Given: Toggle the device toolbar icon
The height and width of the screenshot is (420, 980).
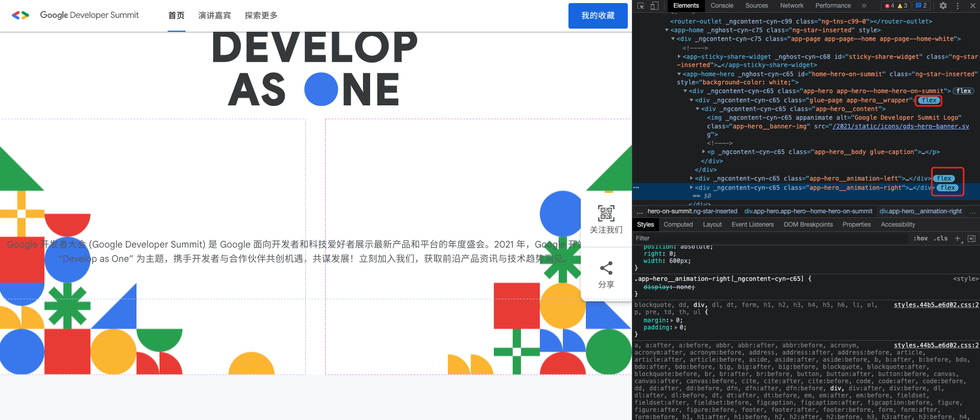Looking at the screenshot, I should [x=654, y=6].
